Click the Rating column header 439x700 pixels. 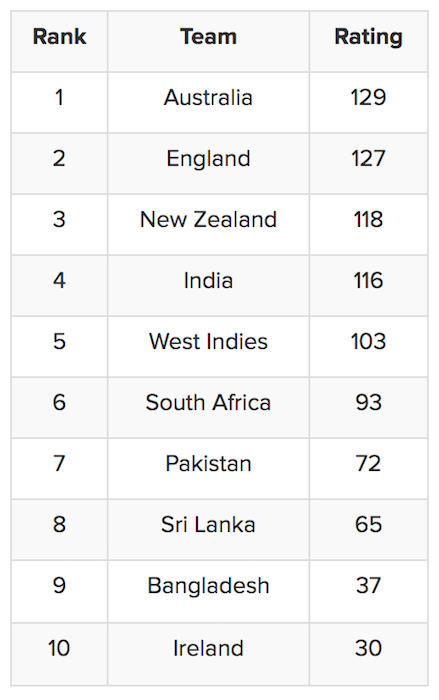pos(368,38)
